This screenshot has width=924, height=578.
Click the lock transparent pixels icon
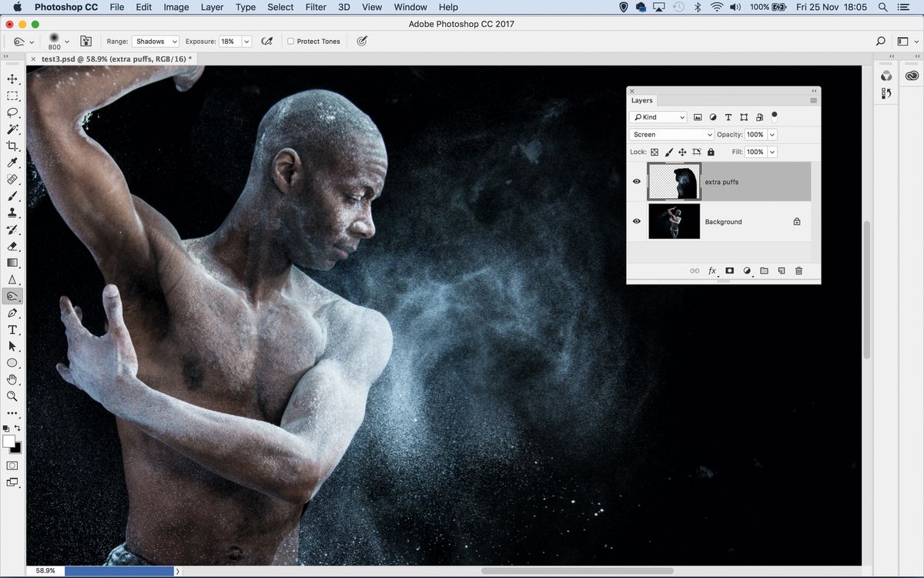tap(654, 152)
